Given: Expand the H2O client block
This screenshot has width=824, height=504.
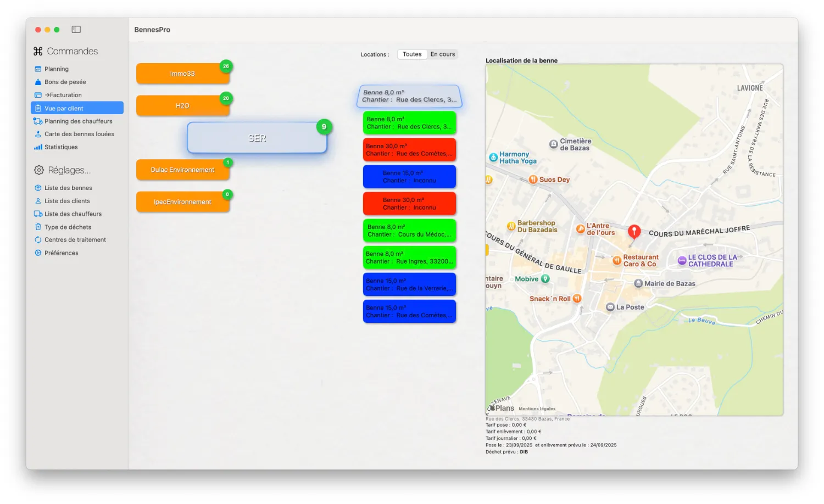Looking at the screenshot, I should [x=183, y=105].
